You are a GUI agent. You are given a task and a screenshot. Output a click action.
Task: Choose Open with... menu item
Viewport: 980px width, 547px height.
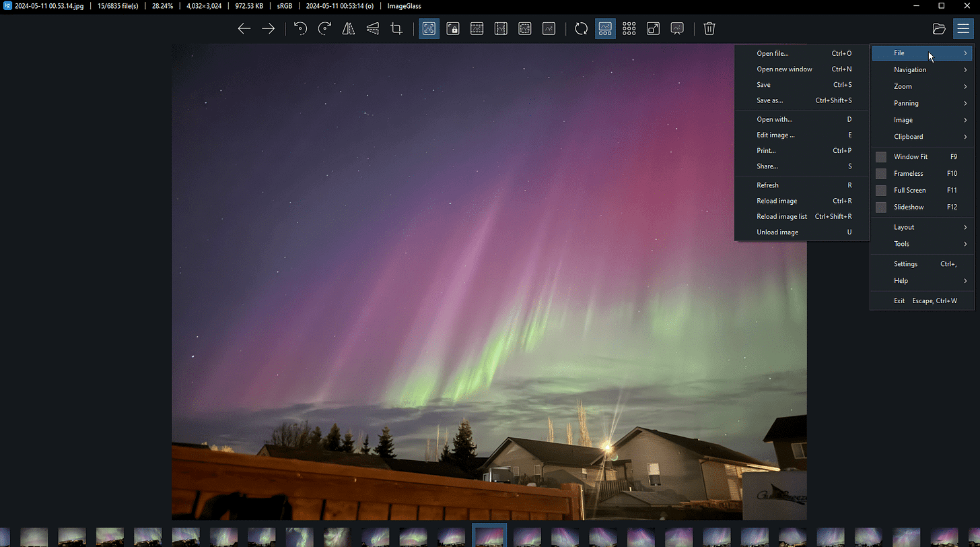click(x=802, y=119)
